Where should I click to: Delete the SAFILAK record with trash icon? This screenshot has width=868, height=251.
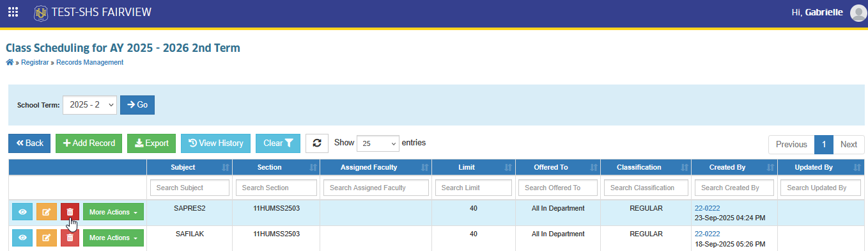70,238
